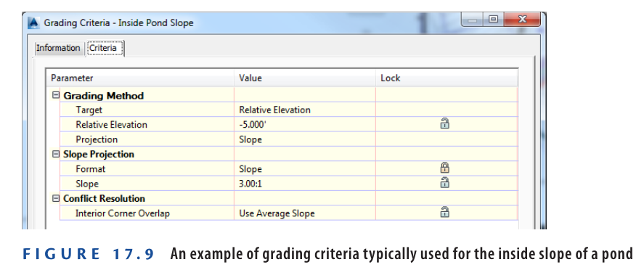Unlock the Format row padlock
The width and height of the screenshot is (644, 278).
tap(444, 168)
